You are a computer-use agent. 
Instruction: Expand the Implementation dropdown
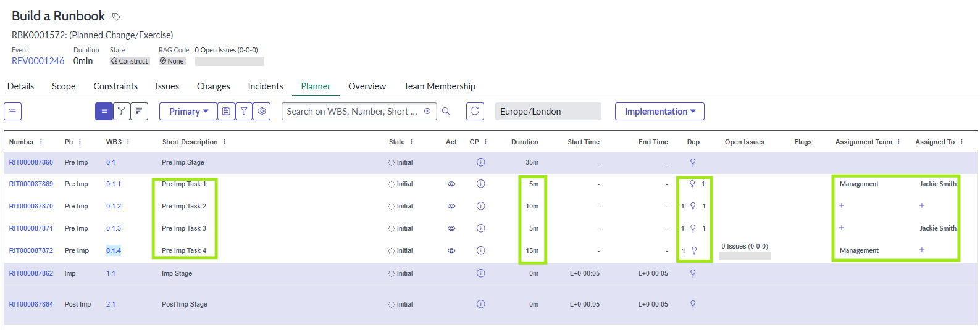660,112
